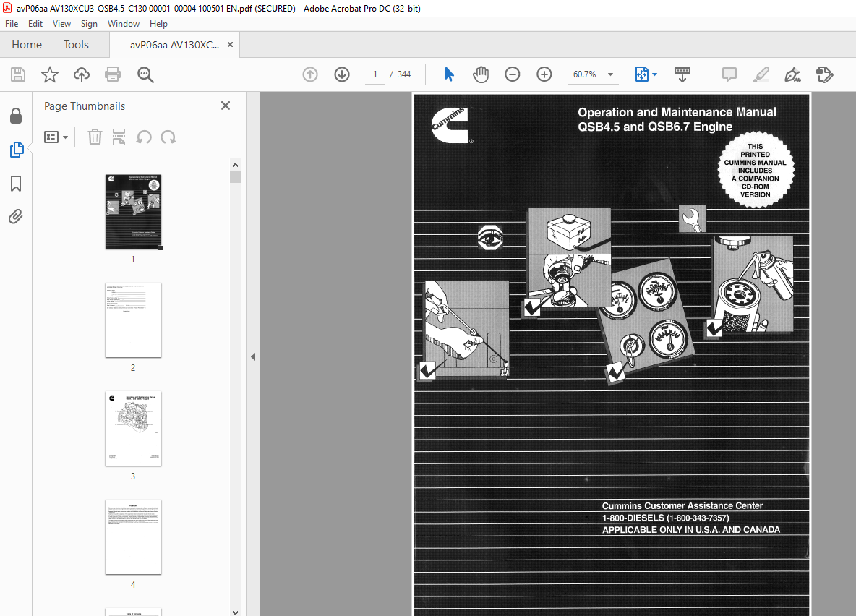Click the Fit page view icon

tap(641, 74)
